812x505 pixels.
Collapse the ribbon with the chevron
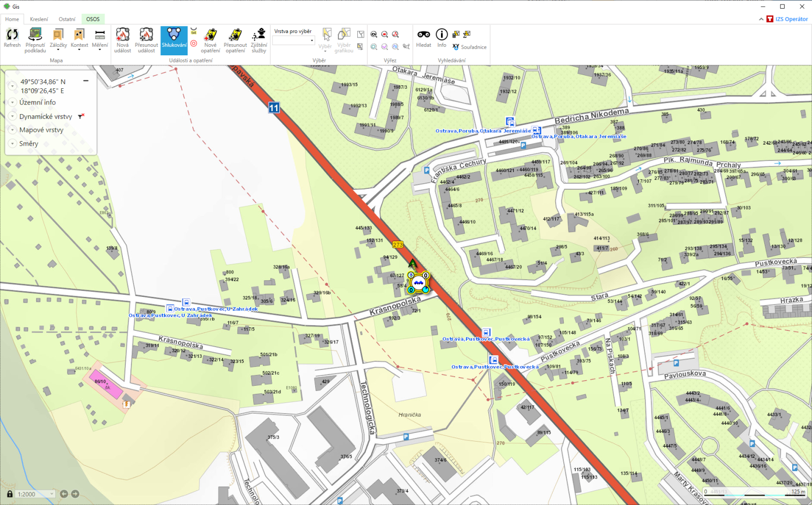[761, 19]
